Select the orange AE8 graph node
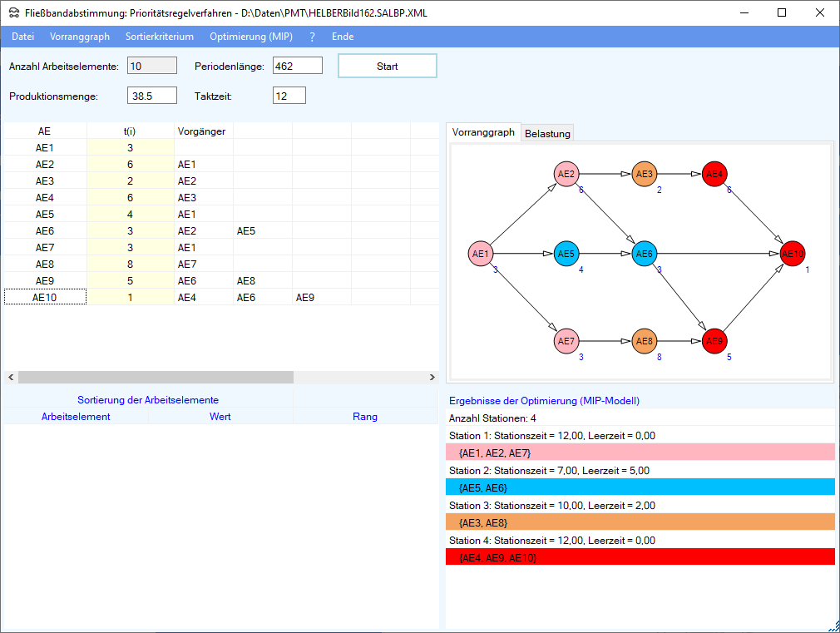Viewport: 840px width, 633px height. click(x=644, y=341)
